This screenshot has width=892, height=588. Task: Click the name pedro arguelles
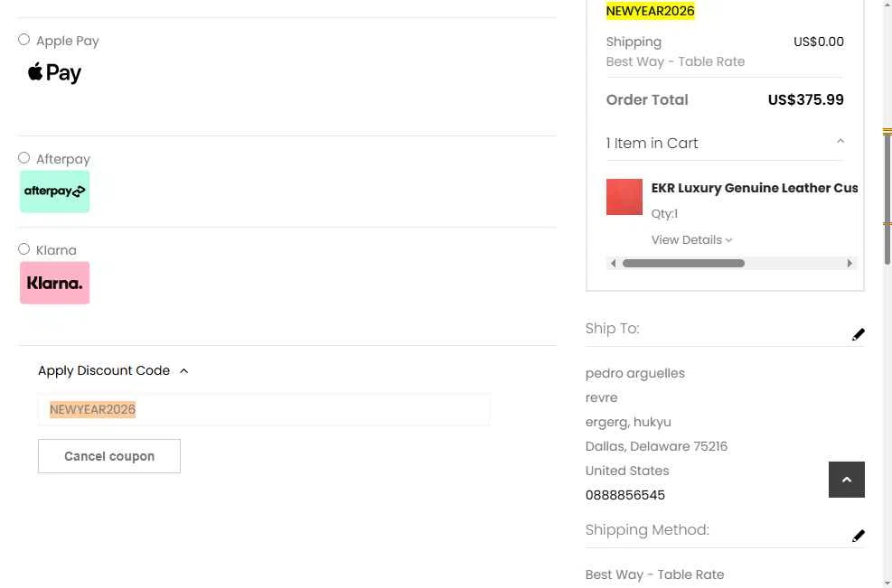(x=634, y=373)
